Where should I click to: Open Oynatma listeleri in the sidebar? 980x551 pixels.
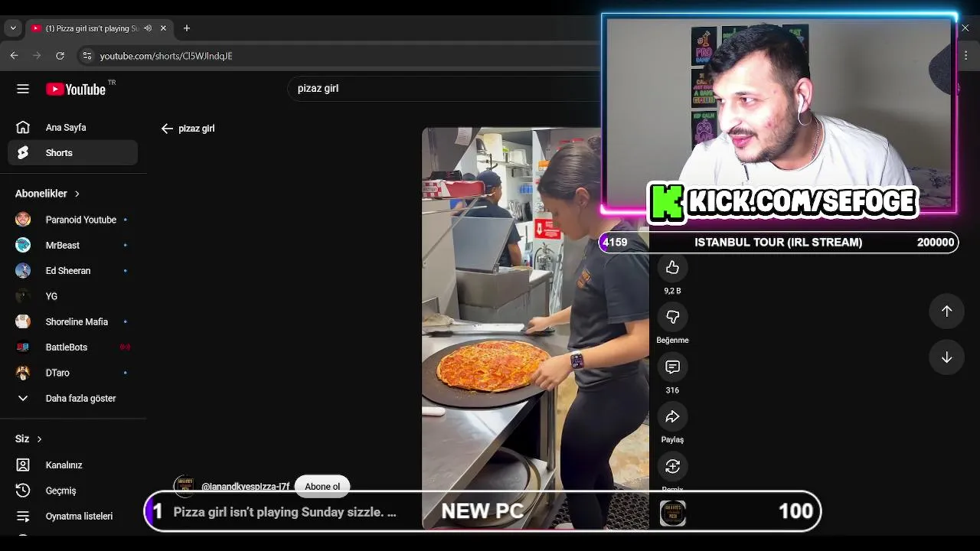73,516
